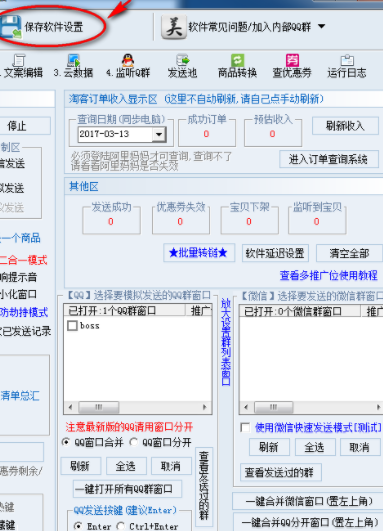Click 一键合并QQ分开窗口(置左上角) button
This screenshot has width=383, height=531.
(x=309, y=522)
